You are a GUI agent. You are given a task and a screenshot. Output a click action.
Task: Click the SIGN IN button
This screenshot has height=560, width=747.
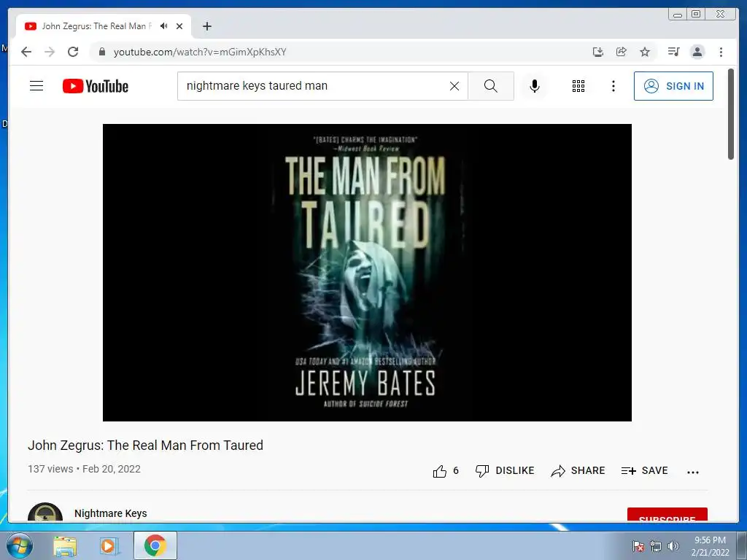[x=673, y=86]
